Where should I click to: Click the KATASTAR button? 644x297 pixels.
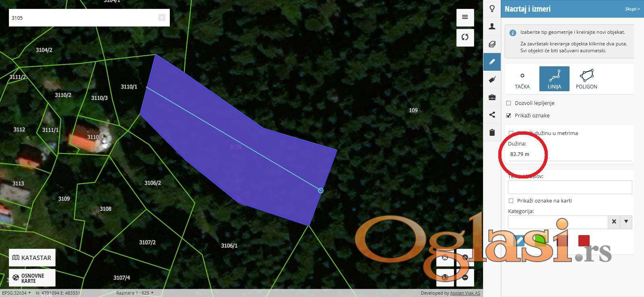(32, 258)
